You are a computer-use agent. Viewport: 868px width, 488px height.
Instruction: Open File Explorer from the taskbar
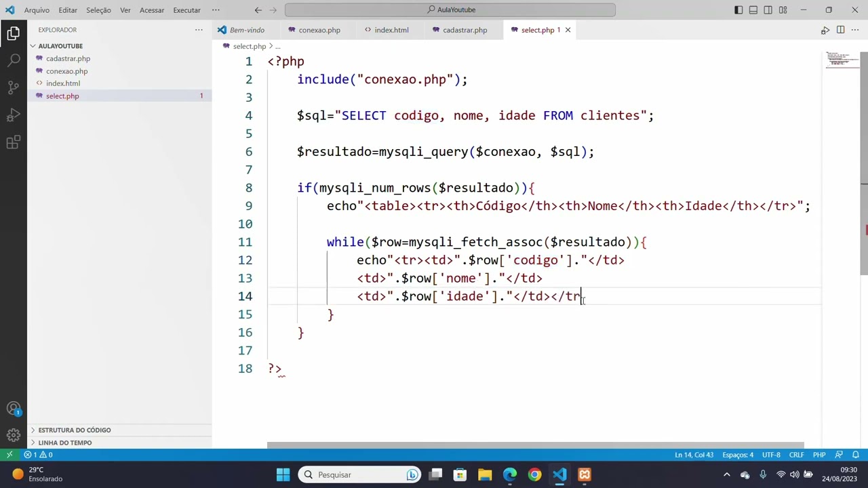tap(485, 474)
